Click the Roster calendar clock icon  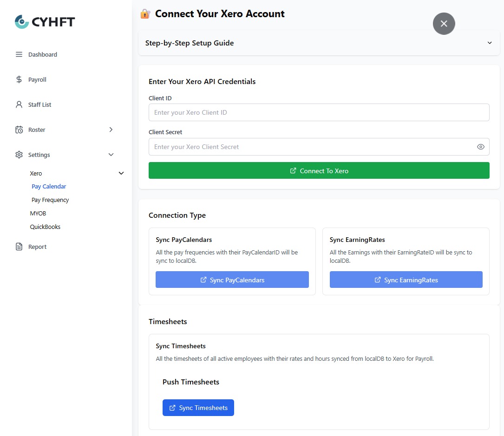tap(19, 130)
